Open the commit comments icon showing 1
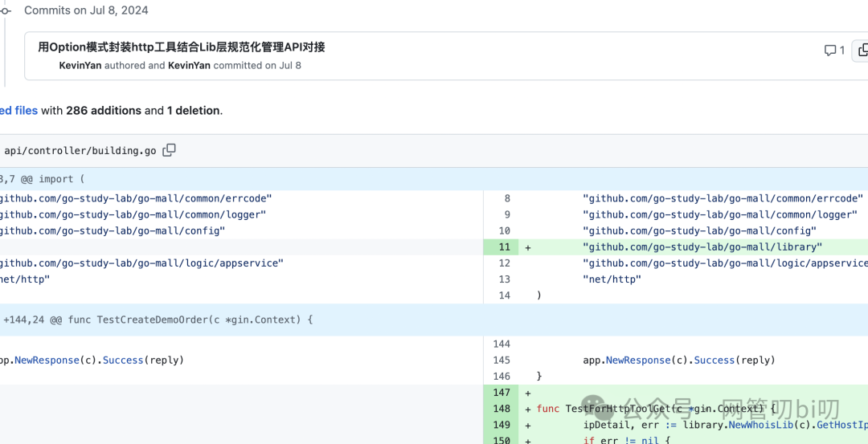The image size is (868, 444). pyautogui.click(x=834, y=51)
